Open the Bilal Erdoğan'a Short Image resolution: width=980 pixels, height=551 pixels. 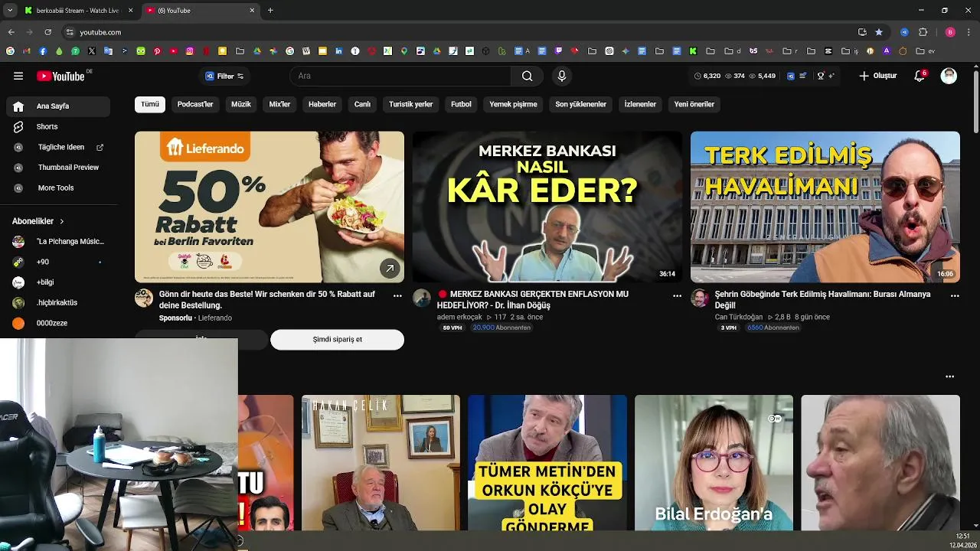714,462
